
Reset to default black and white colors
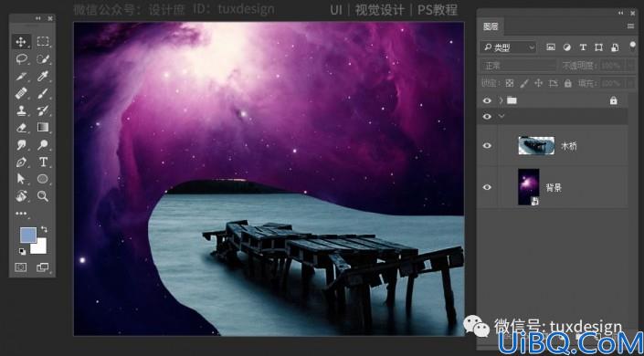click(x=22, y=251)
